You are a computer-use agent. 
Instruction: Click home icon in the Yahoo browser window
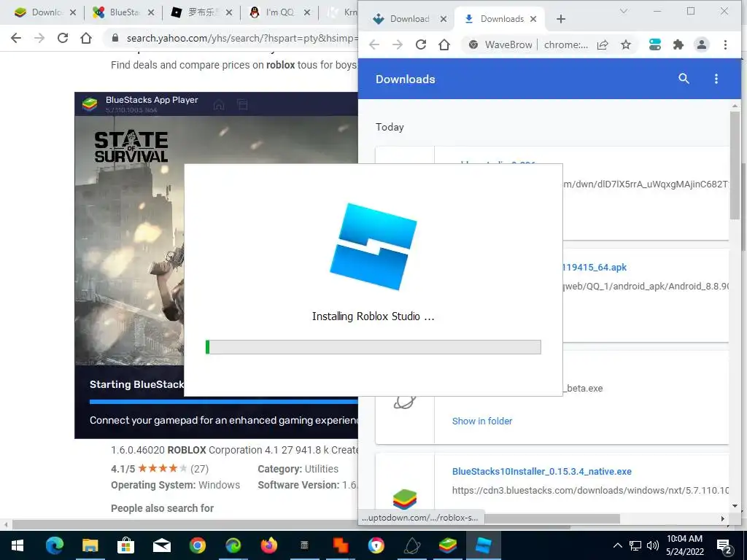pos(86,38)
